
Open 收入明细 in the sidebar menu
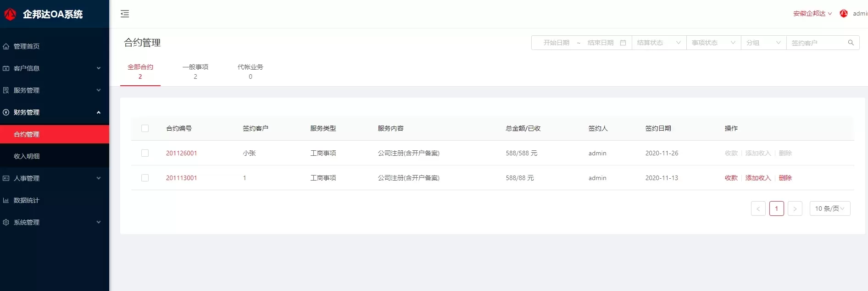click(x=27, y=156)
